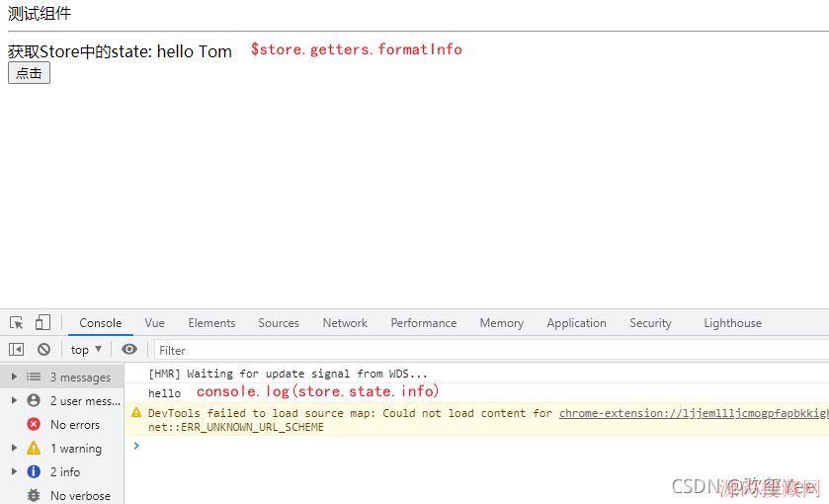Expand the 2 info group
Screen dimensions: 829x504
pyautogui.click(x=14, y=471)
